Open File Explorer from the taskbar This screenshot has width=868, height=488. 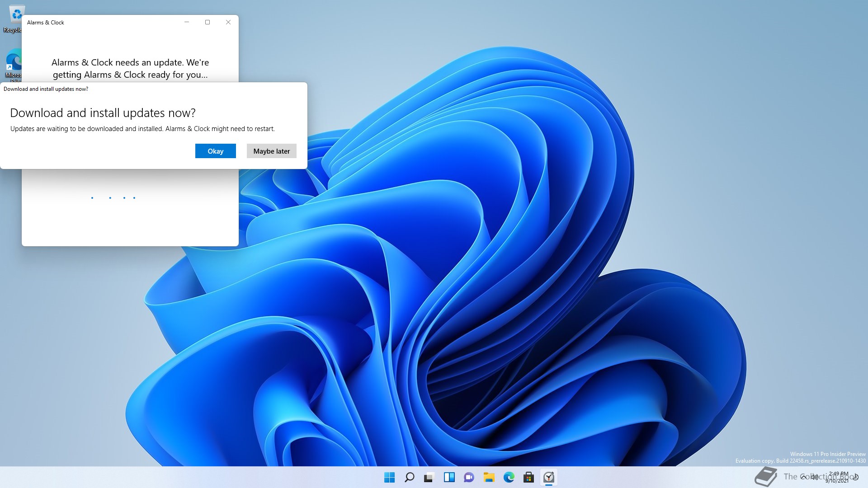point(489,477)
